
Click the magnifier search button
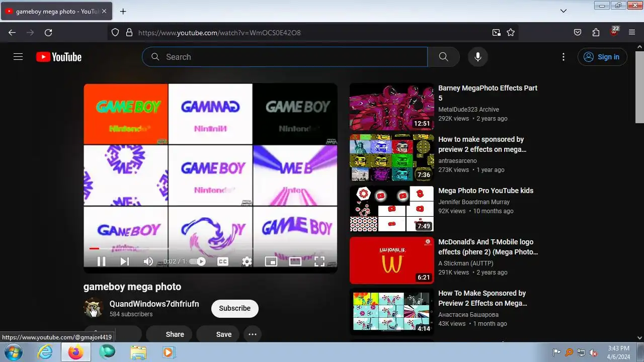point(443,57)
